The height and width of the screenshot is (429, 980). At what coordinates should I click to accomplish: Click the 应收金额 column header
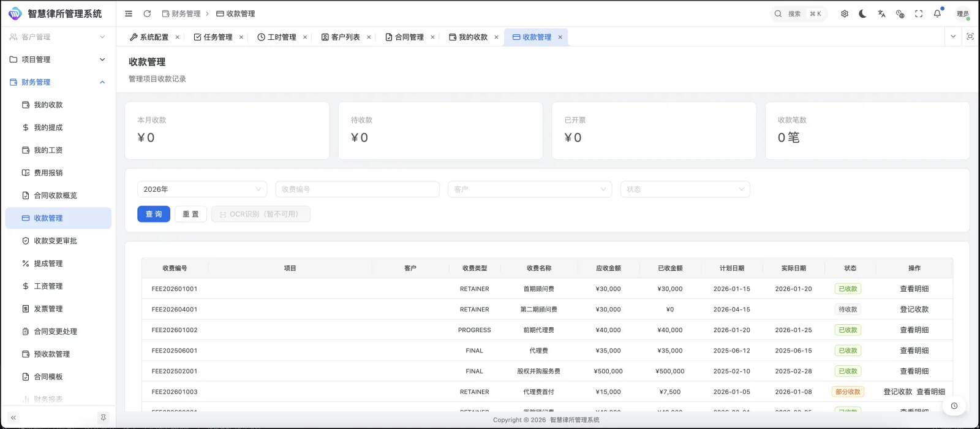[x=608, y=268]
